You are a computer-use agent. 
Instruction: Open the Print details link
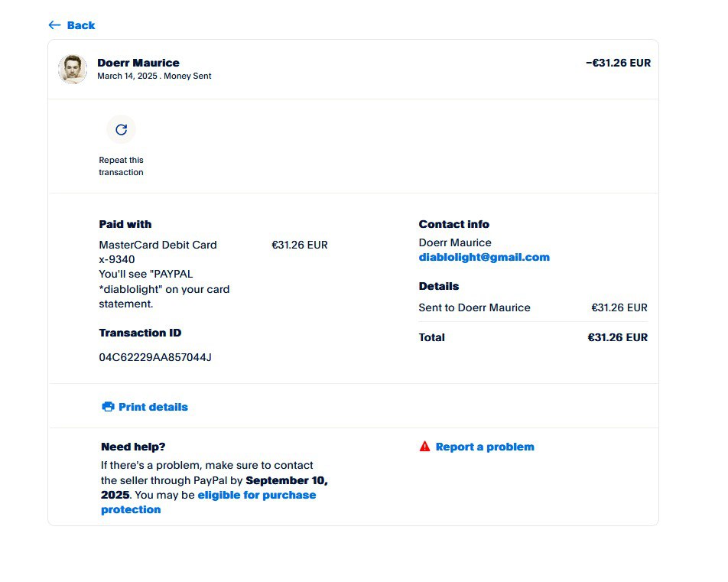153,407
